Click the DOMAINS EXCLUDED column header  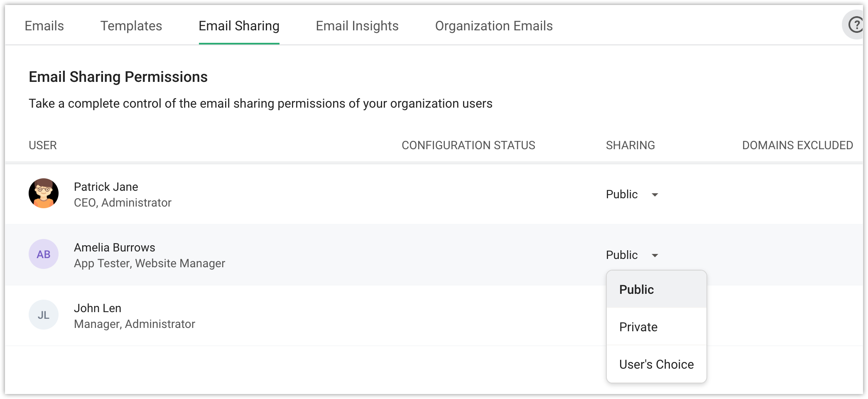click(797, 145)
